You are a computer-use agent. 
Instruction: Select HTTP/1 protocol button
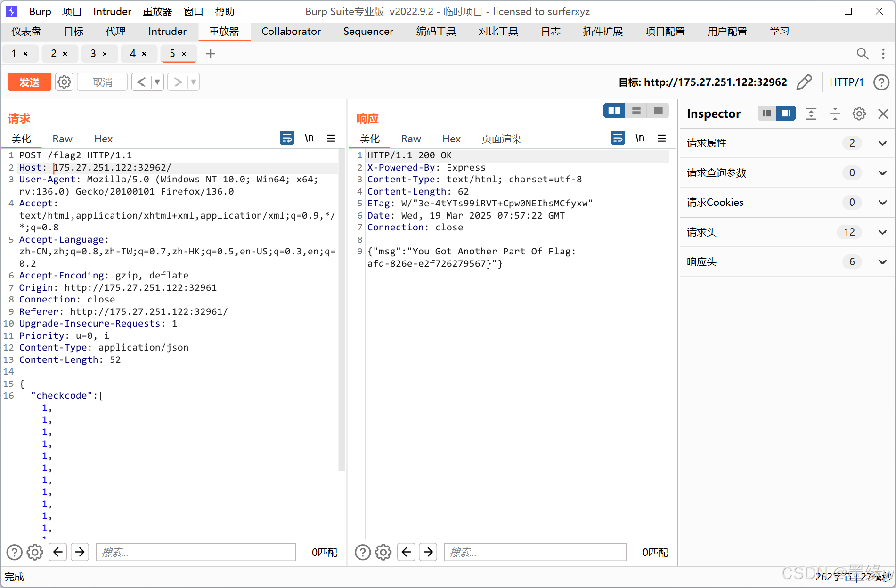pos(847,82)
